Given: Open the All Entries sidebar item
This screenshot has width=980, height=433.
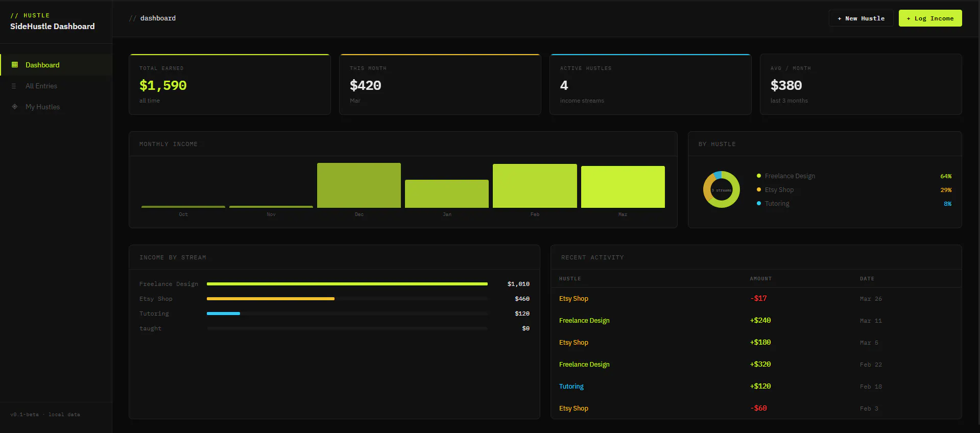Looking at the screenshot, I should [x=56, y=86].
